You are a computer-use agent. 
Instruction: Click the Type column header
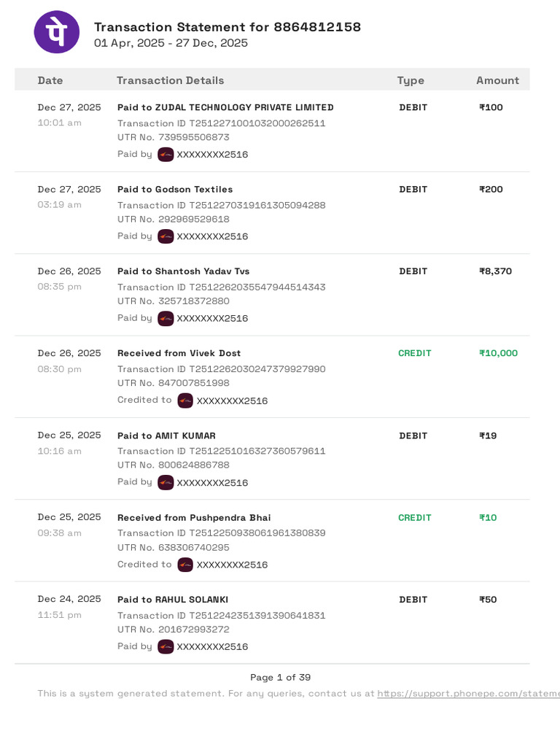coord(411,80)
